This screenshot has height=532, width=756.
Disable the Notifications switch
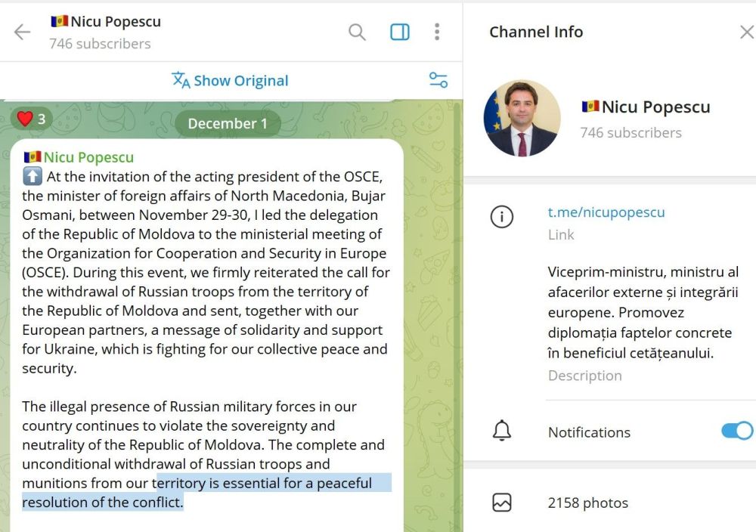click(x=736, y=431)
